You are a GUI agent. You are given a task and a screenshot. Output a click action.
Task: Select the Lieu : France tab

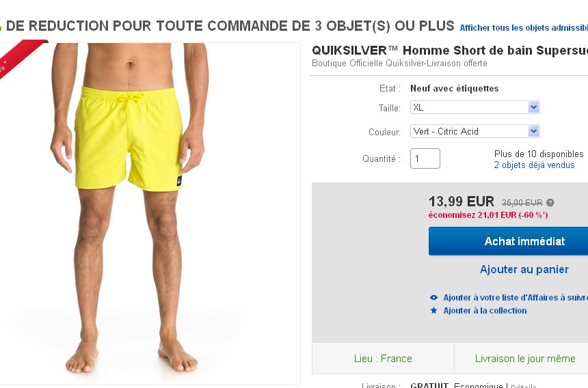383,359
